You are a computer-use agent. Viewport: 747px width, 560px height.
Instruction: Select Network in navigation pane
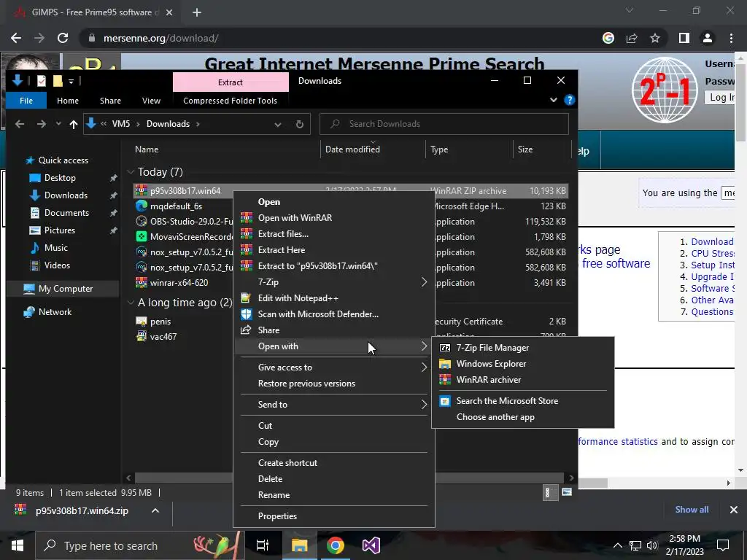point(55,312)
